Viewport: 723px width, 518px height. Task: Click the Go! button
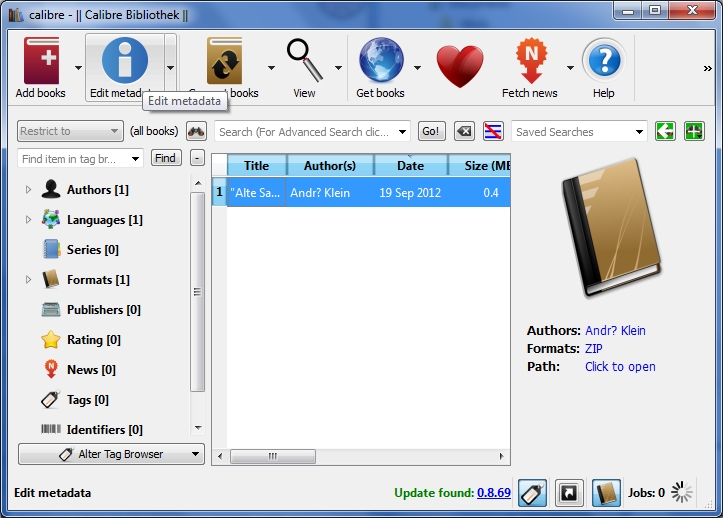click(431, 131)
